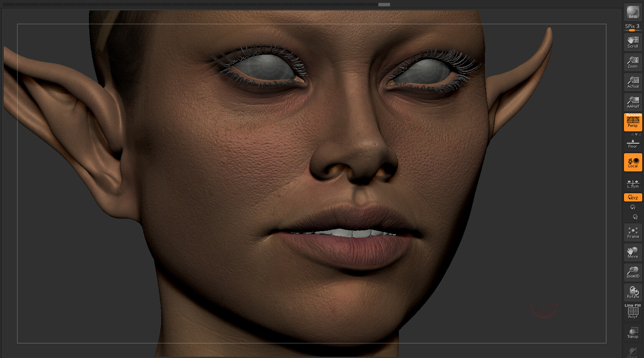
Task: Disable the Local transformation pivot
Action: 633,162
